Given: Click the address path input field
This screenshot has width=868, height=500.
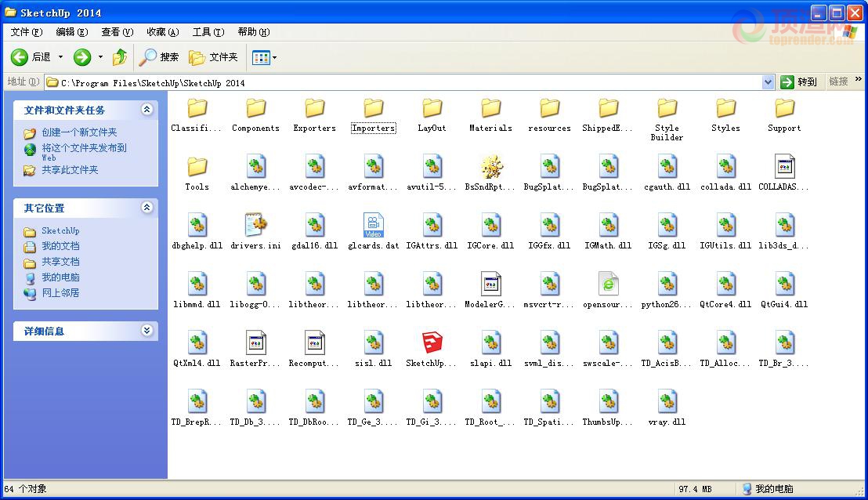Looking at the screenshot, I should 404,82.
